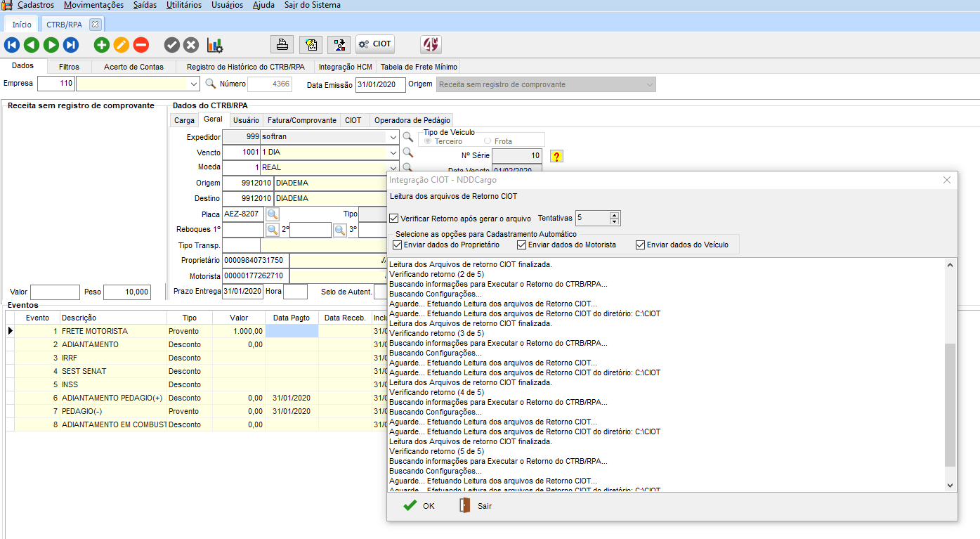The image size is (980, 539).
Task: Increase the Tentativas spinner value
Action: 614,215
